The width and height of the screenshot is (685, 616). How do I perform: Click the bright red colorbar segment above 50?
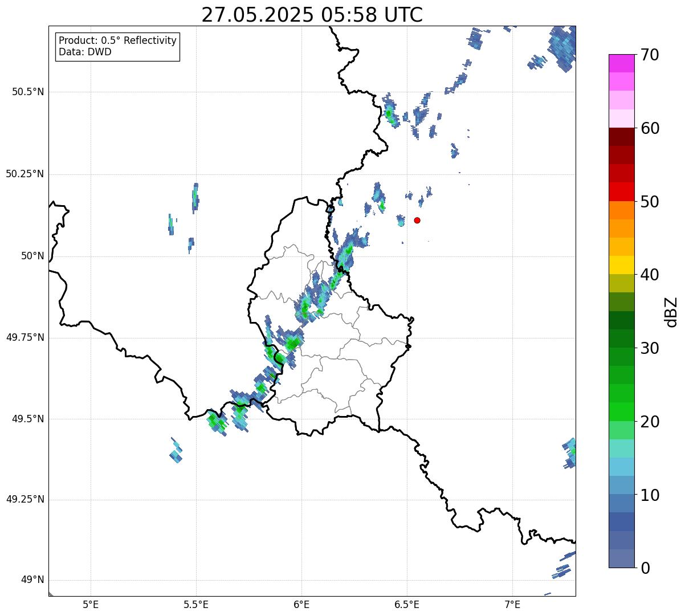click(x=621, y=191)
